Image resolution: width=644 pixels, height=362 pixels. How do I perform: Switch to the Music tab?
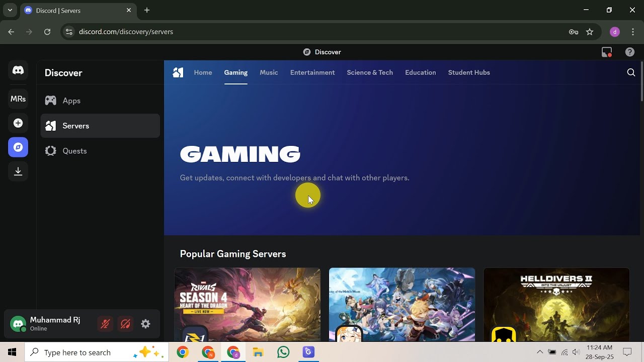[x=269, y=72]
